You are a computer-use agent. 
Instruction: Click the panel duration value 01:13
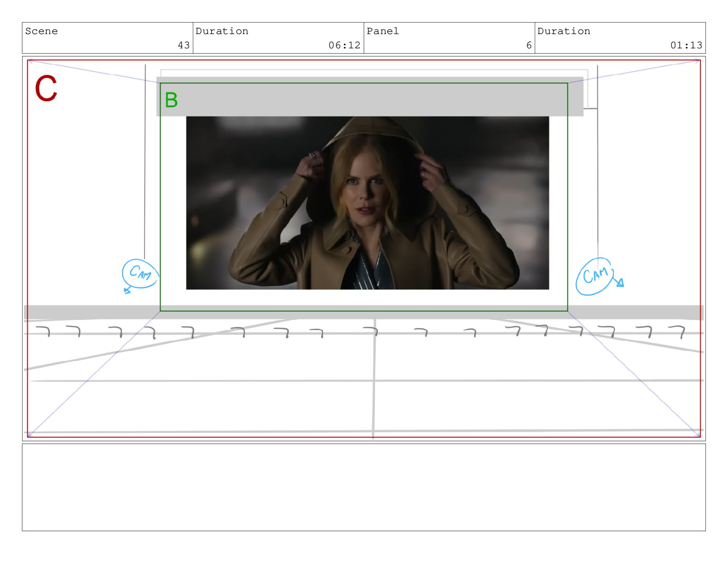click(x=686, y=45)
